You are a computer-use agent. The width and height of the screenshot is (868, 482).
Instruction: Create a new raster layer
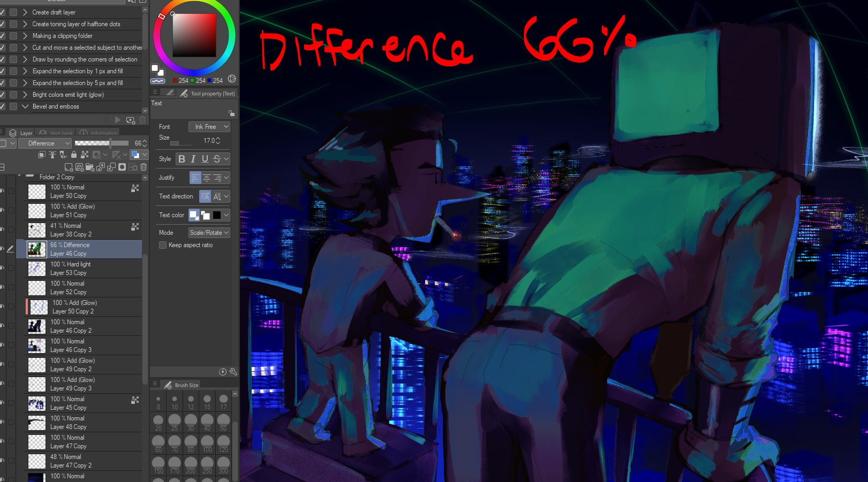pyautogui.click(x=69, y=167)
